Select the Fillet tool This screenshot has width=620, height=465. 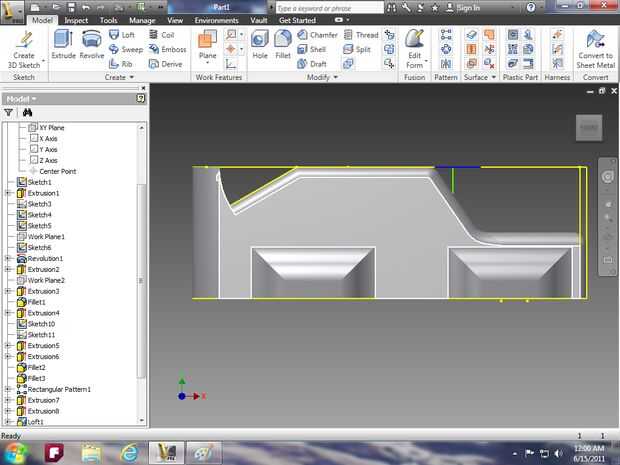coord(283,45)
